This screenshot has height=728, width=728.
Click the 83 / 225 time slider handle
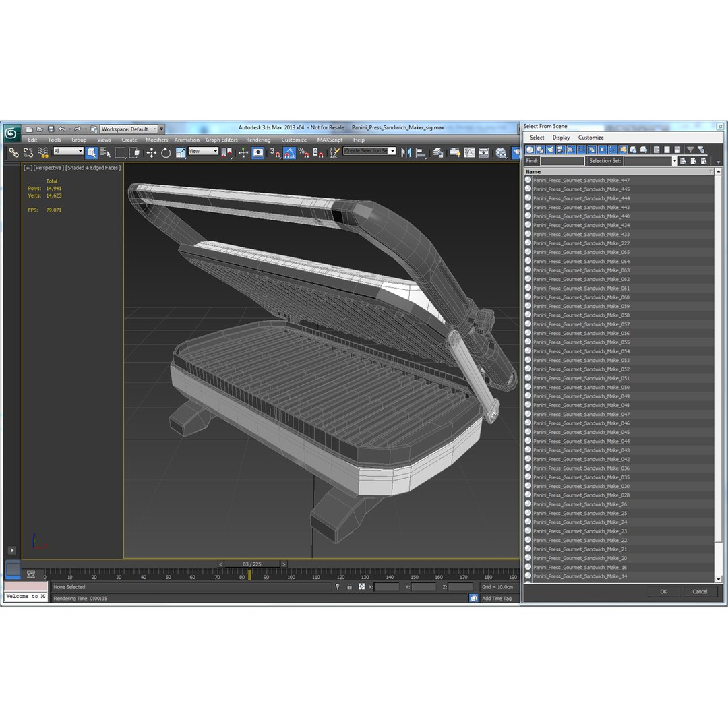point(251,564)
